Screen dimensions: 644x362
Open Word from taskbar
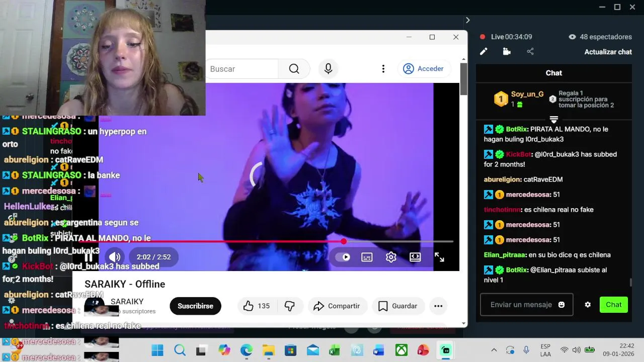click(379, 350)
